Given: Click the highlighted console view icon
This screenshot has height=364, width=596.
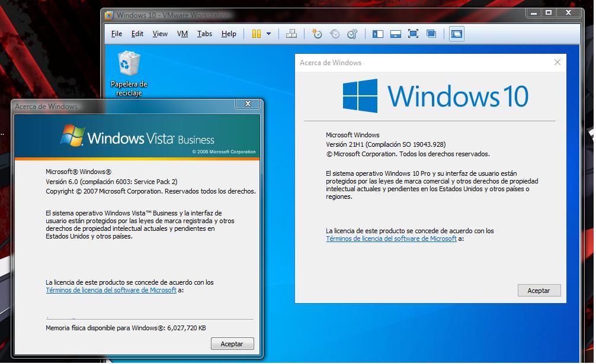Looking at the screenshot, I should click(457, 34).
